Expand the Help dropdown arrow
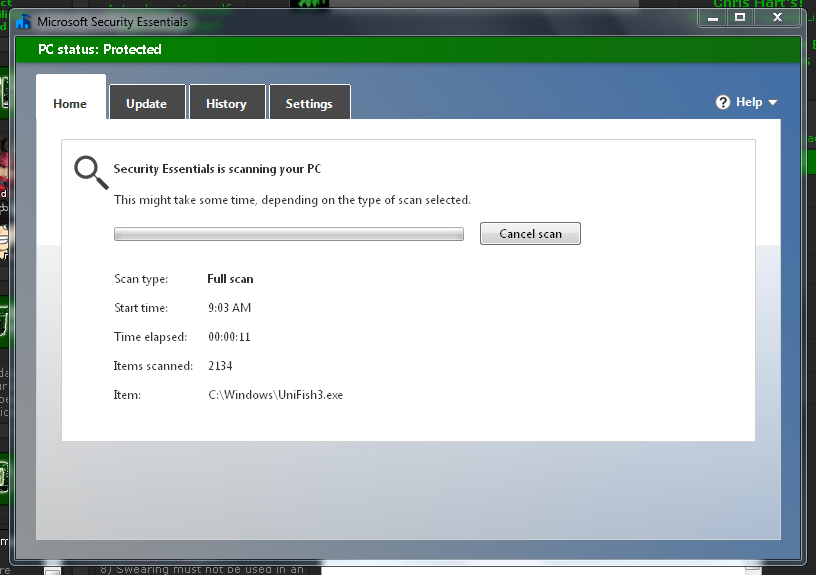Image resolution: width=816 pixels, height=575 pixels. click(x=773, y=103)
